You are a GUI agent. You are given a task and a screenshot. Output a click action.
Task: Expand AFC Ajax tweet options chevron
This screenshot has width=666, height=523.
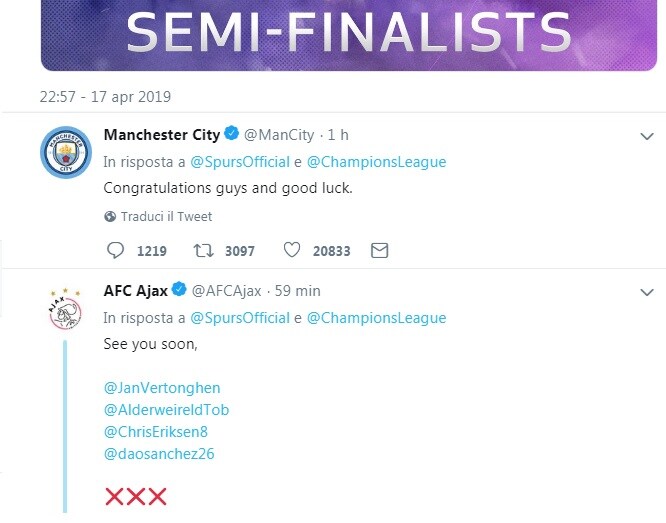point(647,292)
